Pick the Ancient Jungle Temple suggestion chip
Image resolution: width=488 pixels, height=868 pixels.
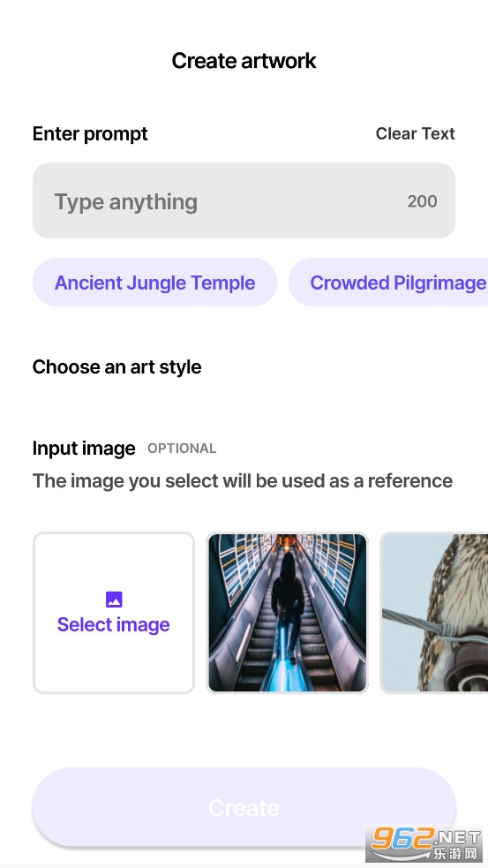click(x=155, y=283)
